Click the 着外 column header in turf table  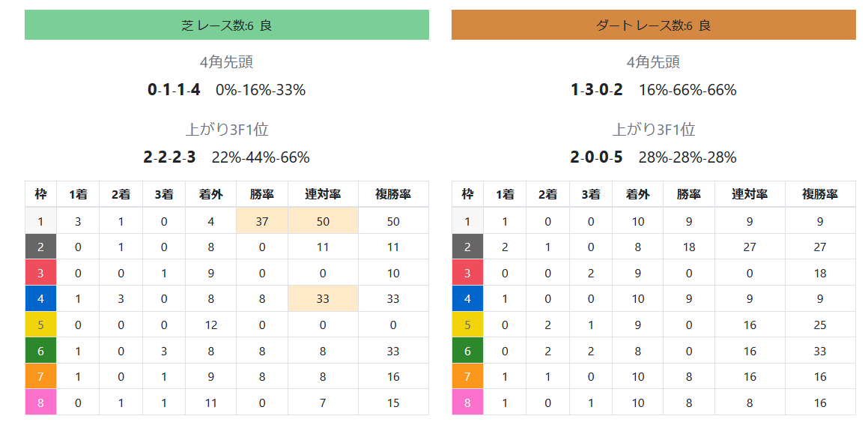tap(210, 194)
